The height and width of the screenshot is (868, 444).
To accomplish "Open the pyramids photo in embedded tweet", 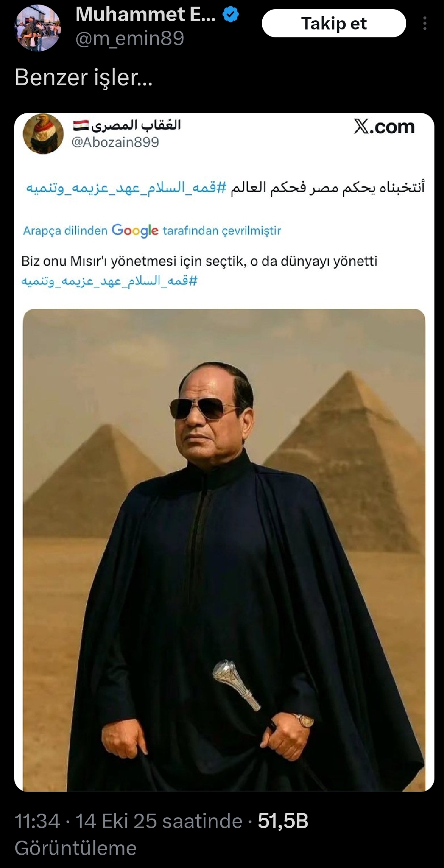I will [x=224, y=550].
